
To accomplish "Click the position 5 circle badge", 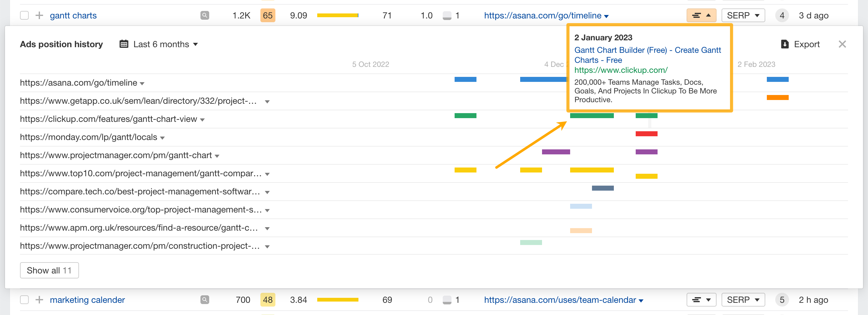I will pyautogui.click(x=782, y=300).
